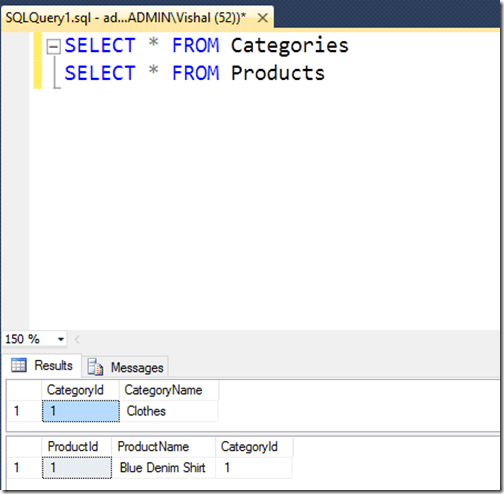Click the Products table name in query

pyautogui.click(x=278, y=73)
